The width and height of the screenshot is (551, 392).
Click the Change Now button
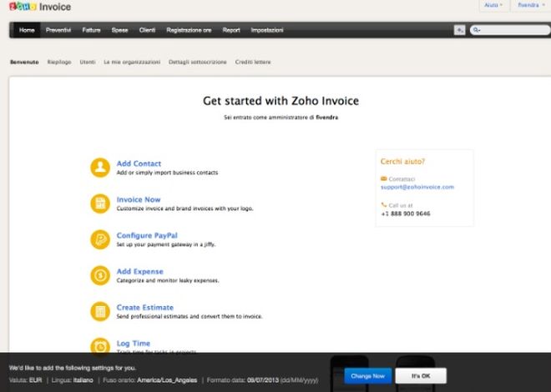pos(367,376)
